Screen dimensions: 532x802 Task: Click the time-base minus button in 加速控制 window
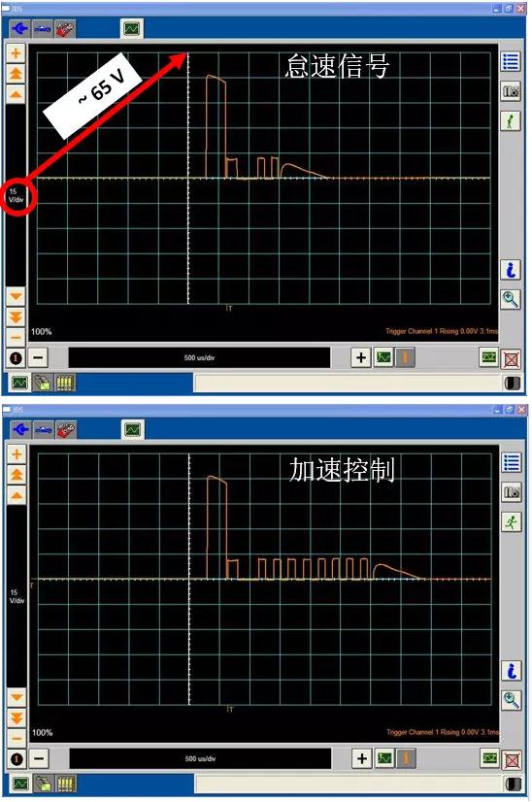[40, 758]
